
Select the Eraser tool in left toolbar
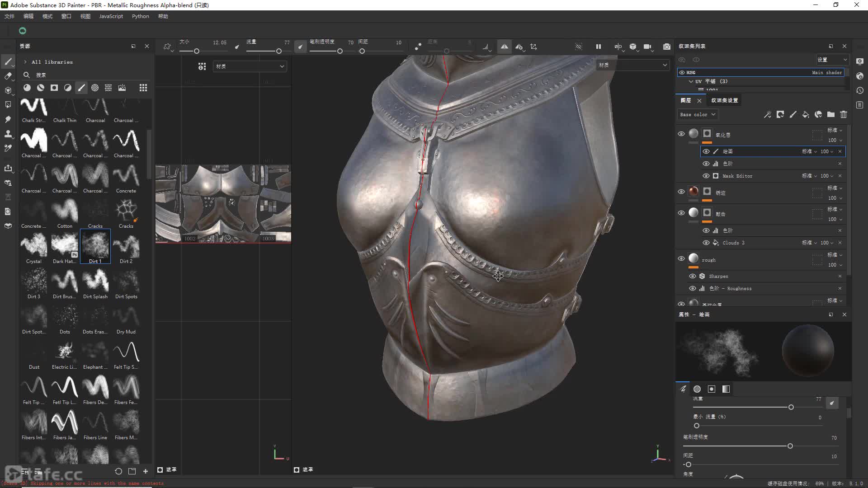8,76
